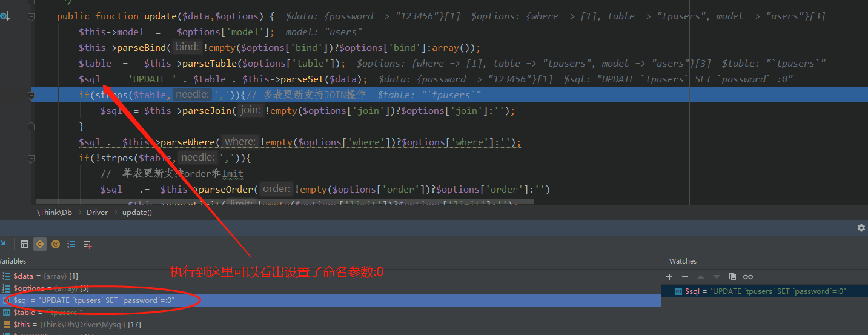Image resolution: width=868 pixels, height=335 pixels.
Task: Click the 'needle:' hint on the highlighted line
Action: point(193,95)
